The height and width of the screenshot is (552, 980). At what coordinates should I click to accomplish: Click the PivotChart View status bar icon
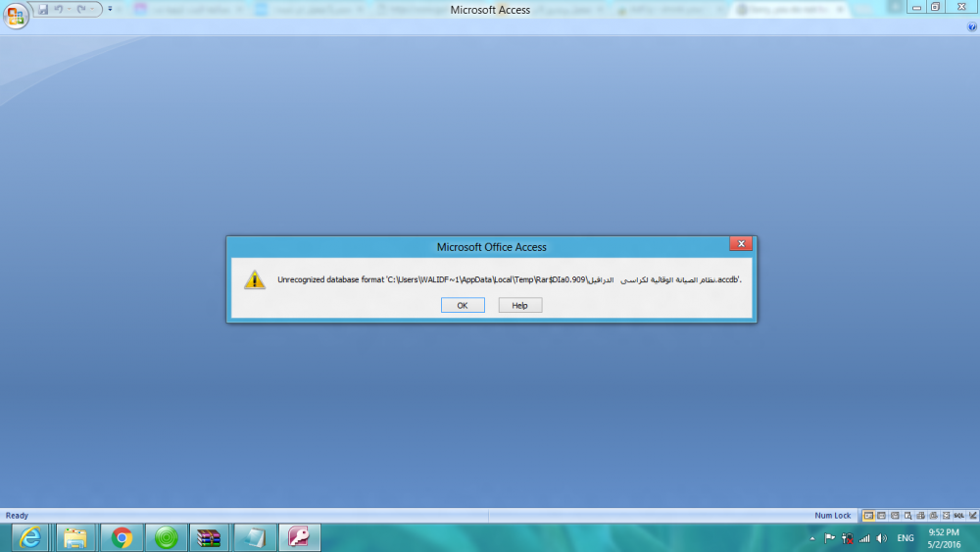tap(934, 516)
